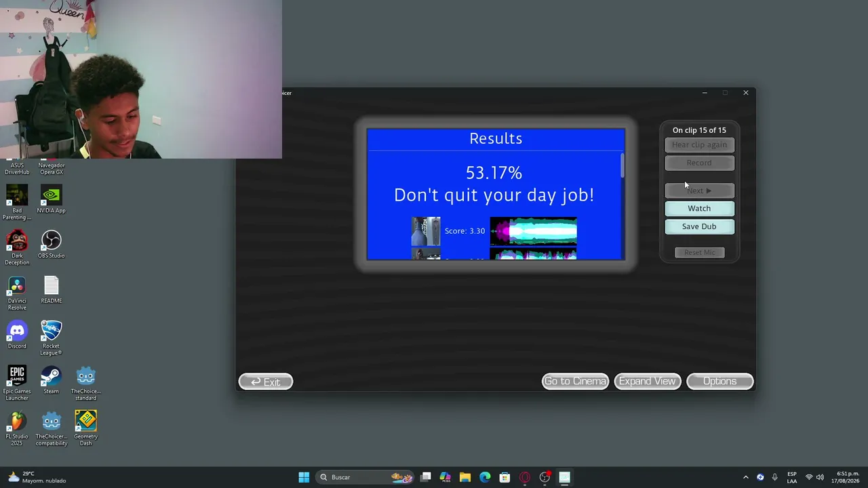
Task: Open Microsoft 365 taskbar icon
Action: coord(446,477)
